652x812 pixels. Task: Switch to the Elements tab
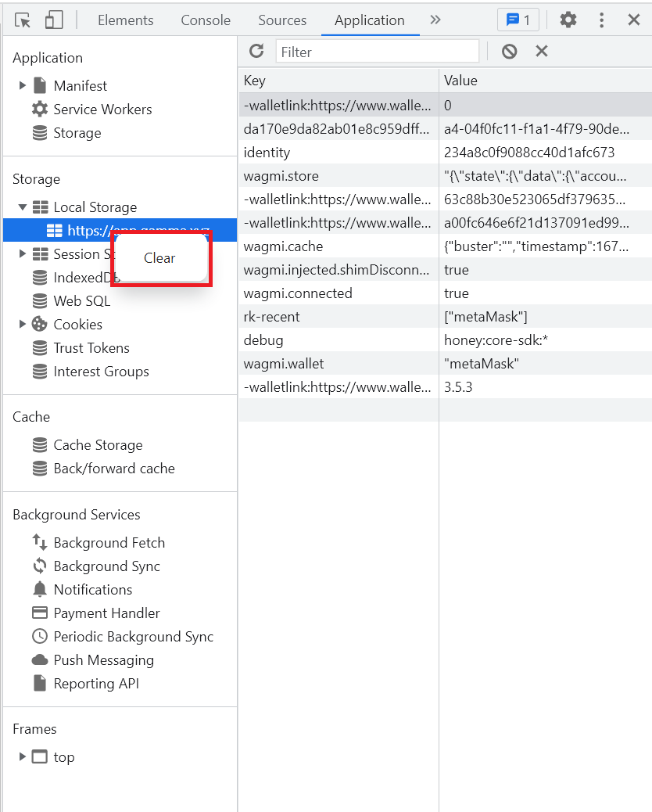click(124, 20)
